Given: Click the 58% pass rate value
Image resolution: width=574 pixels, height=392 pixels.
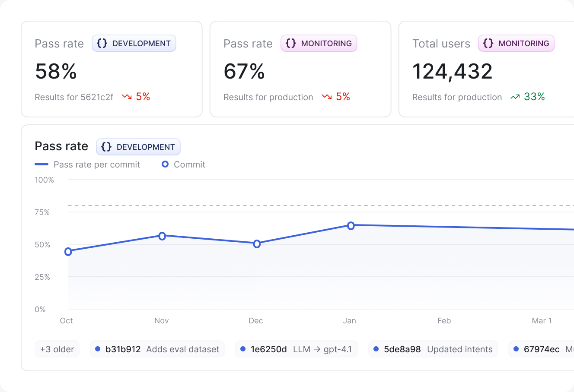Looking at the screenshot, I should pyautogui.click(x=56, y=71).
